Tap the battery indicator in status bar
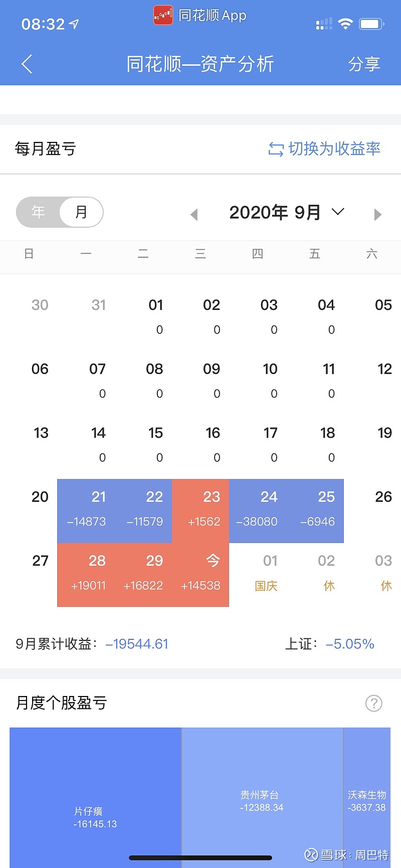The width and height of the screenshot is (401, 868). (x=371, y=24)
